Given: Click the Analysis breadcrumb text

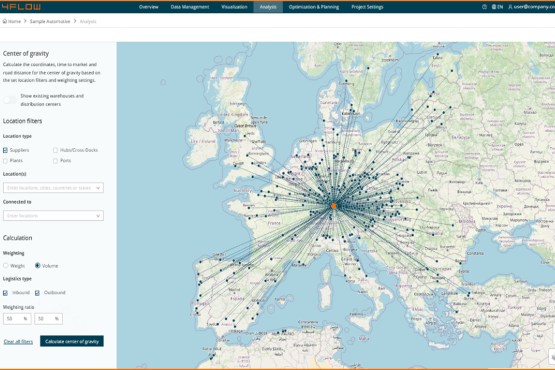Looking at the screenshot, I should point(88,21).
